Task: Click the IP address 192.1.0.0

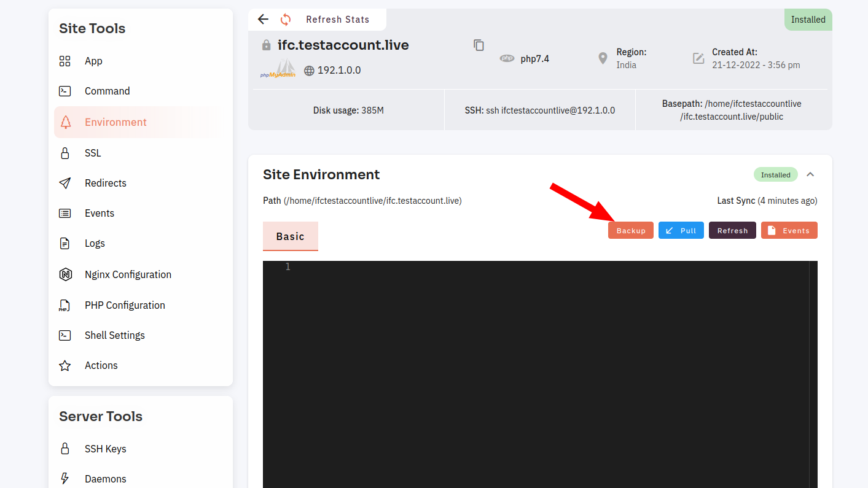Action: pyautogui.click(x=339, y=71)
